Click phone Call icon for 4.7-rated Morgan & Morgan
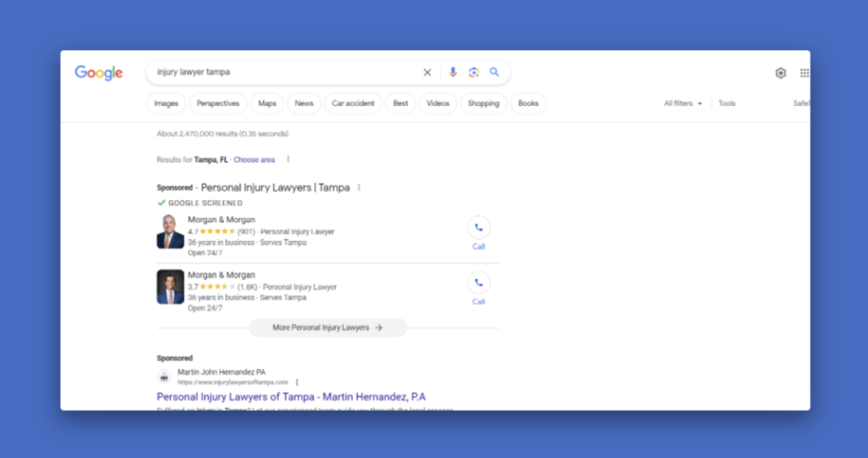 tap(478, 227)
